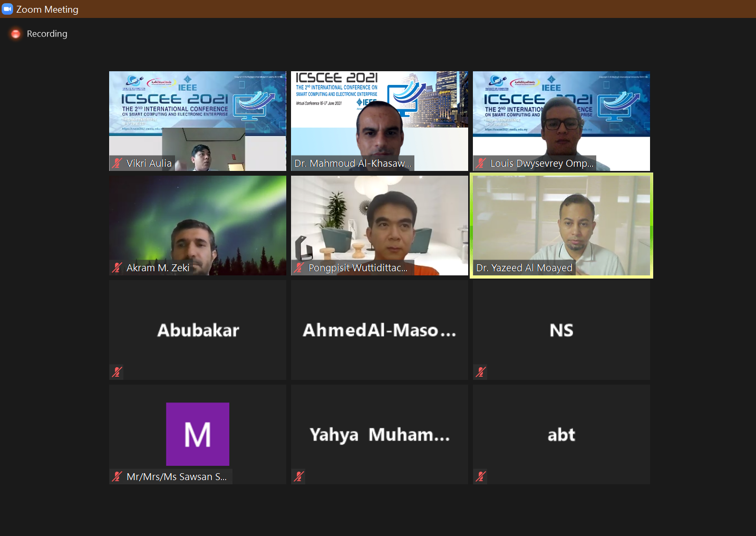Click the Zoom Meeting window title

tap(47, 9)
